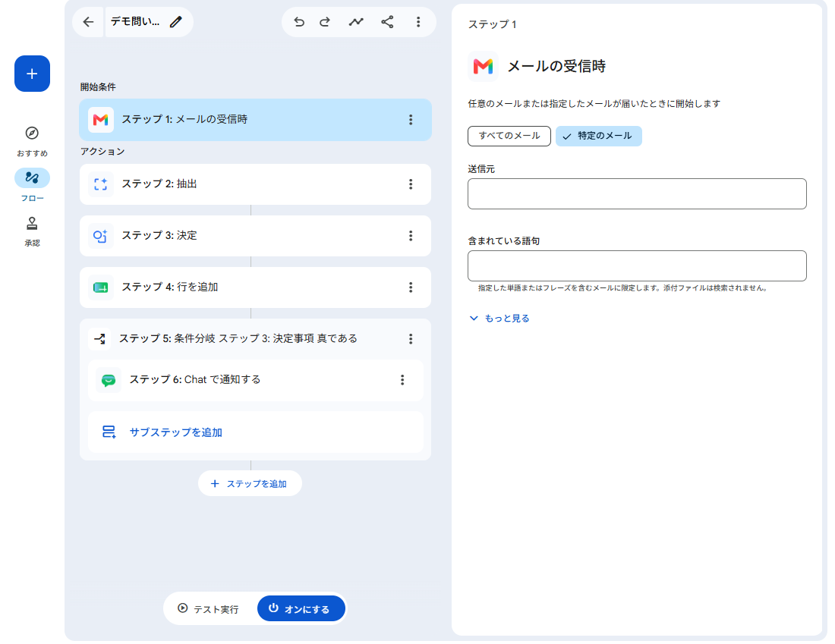Click the 含まれている語句 input field

tap(637, 265)
